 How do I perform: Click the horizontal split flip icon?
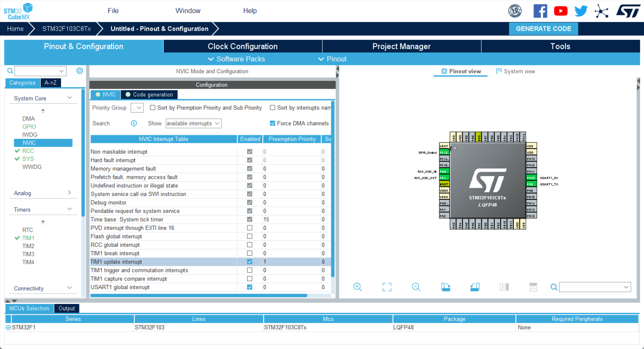pos(533,287)
